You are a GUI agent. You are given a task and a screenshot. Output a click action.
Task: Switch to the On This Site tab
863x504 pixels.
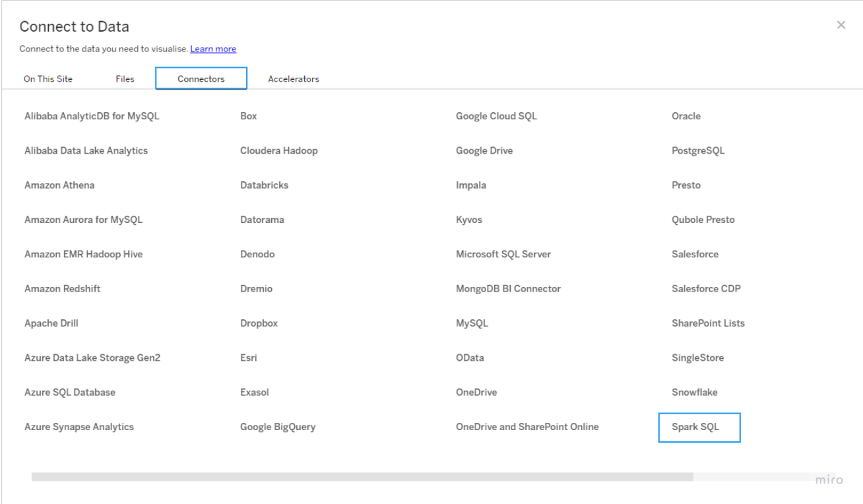[48, 79]
